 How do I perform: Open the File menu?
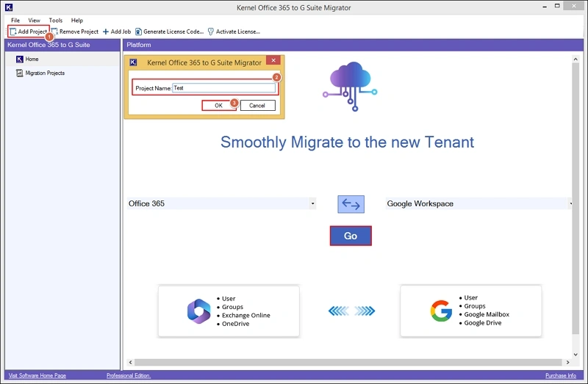(15, 21)
